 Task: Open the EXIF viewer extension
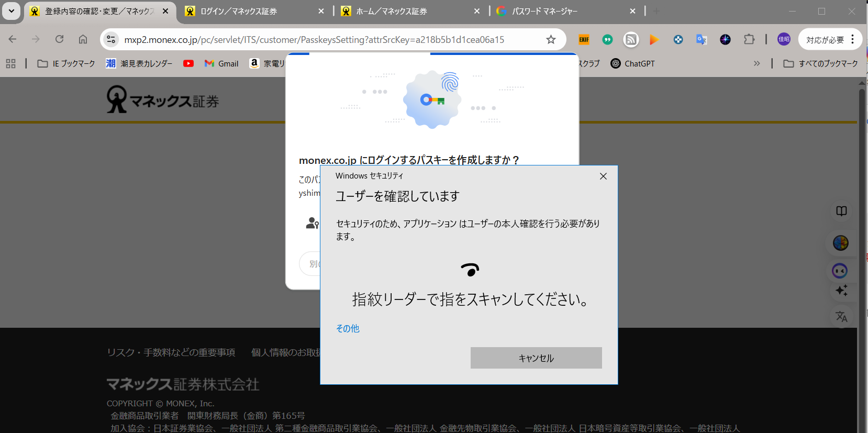(584, 40)
